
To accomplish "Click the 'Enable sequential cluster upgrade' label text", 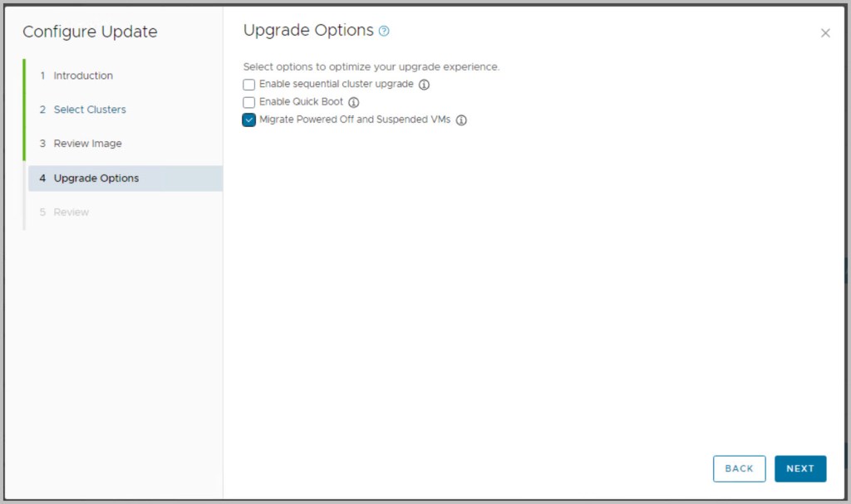I will [x=336, y=85].
